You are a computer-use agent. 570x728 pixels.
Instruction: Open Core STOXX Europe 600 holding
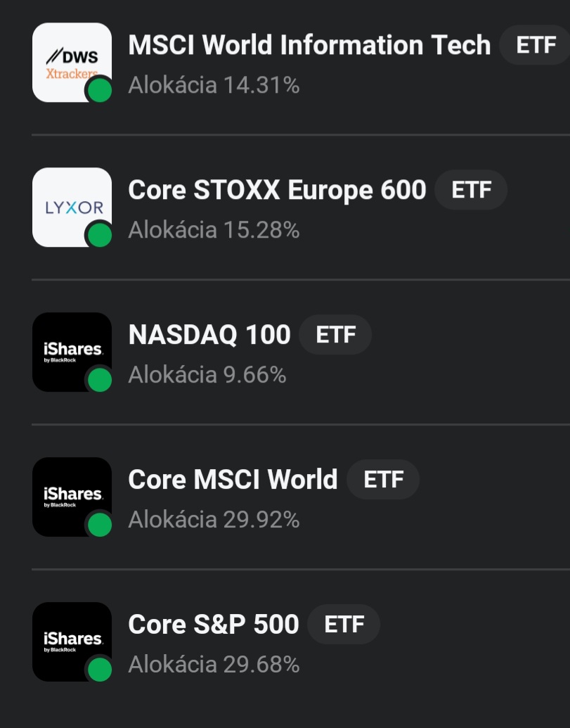[277, 190]
